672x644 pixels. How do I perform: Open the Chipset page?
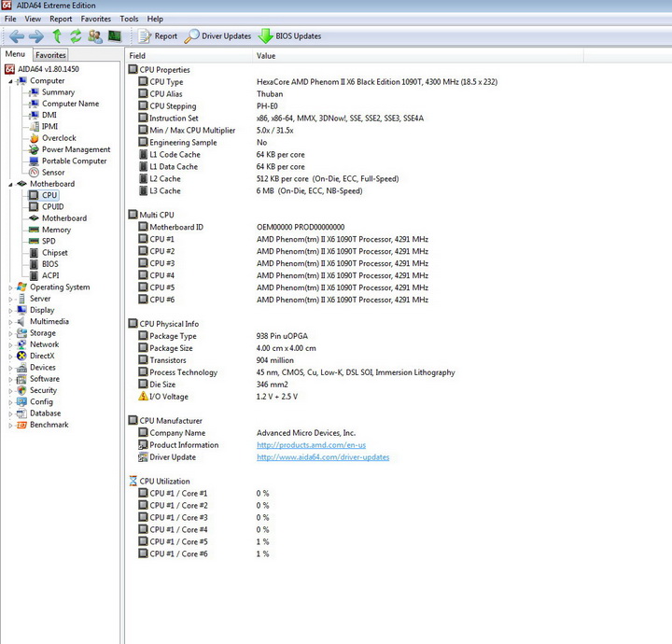pos(54,253)
